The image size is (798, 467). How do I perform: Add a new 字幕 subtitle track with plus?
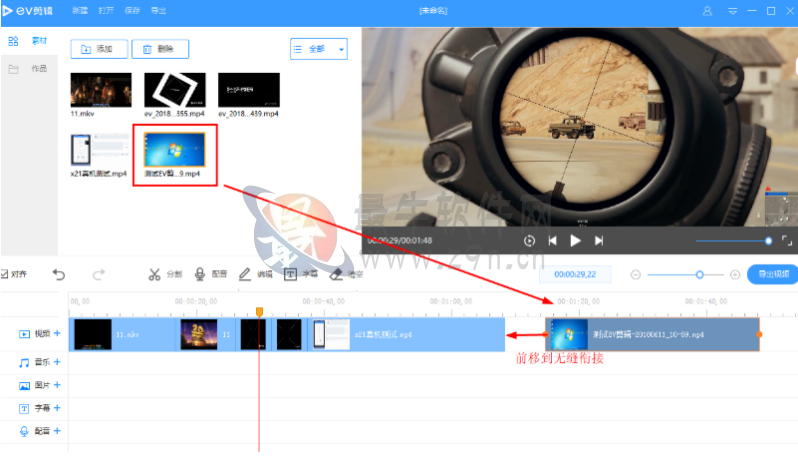point(57,408)
